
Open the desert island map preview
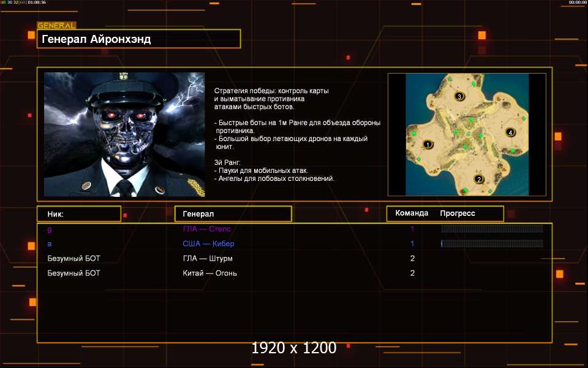pyautogui.click(x=467, y=134)
